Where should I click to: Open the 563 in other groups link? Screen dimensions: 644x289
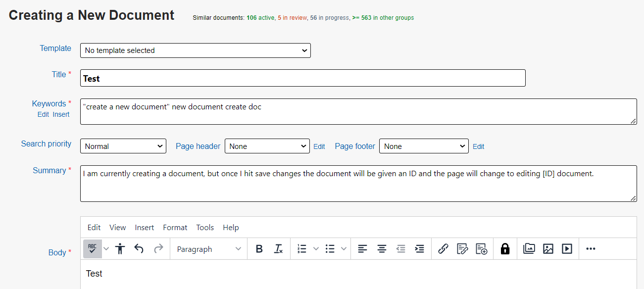pyautogui.click(x=383, y=18)
